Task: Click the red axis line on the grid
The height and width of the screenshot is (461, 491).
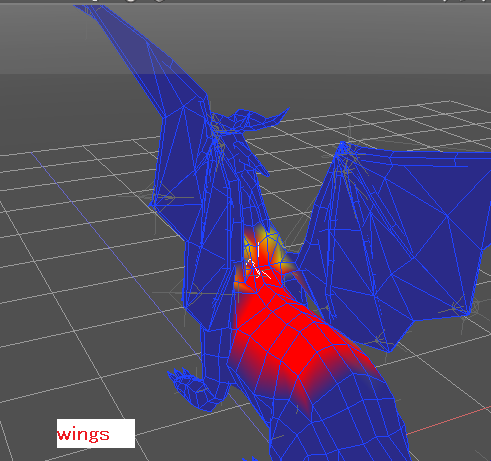Action: (x=448, y=421)
